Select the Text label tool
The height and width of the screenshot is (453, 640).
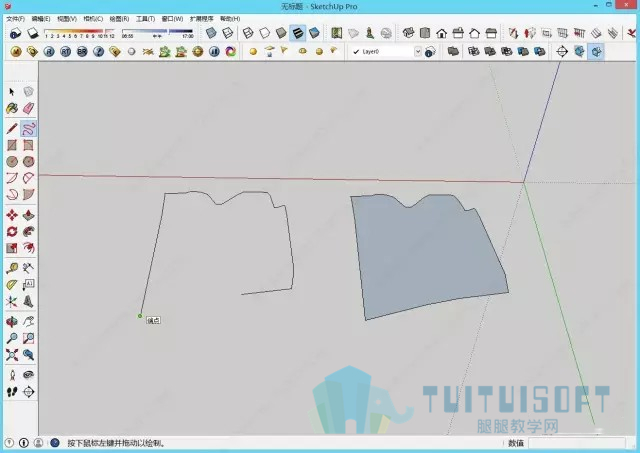[28, 285]
